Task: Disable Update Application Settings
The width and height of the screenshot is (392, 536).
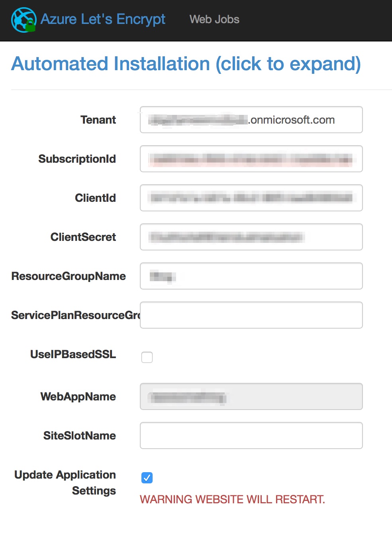Action: 147,477
